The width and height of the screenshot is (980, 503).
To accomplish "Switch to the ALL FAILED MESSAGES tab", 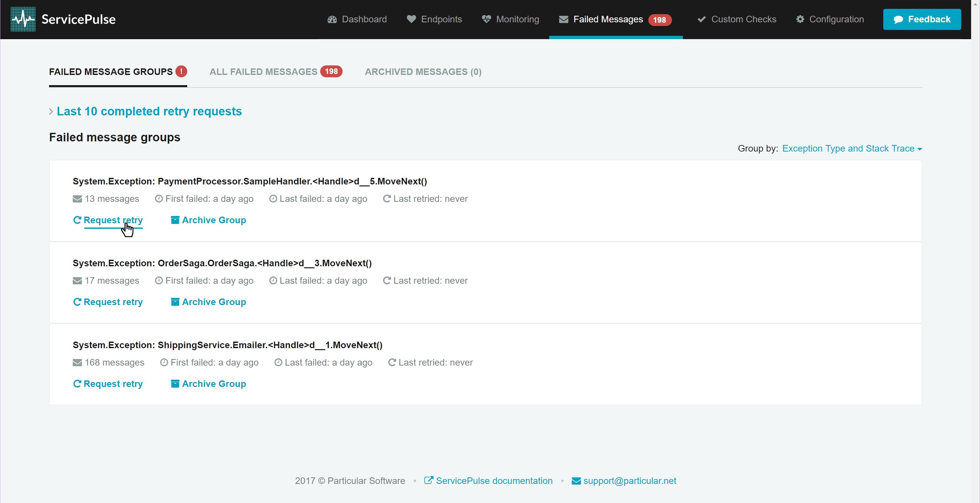I will point(263,71).
